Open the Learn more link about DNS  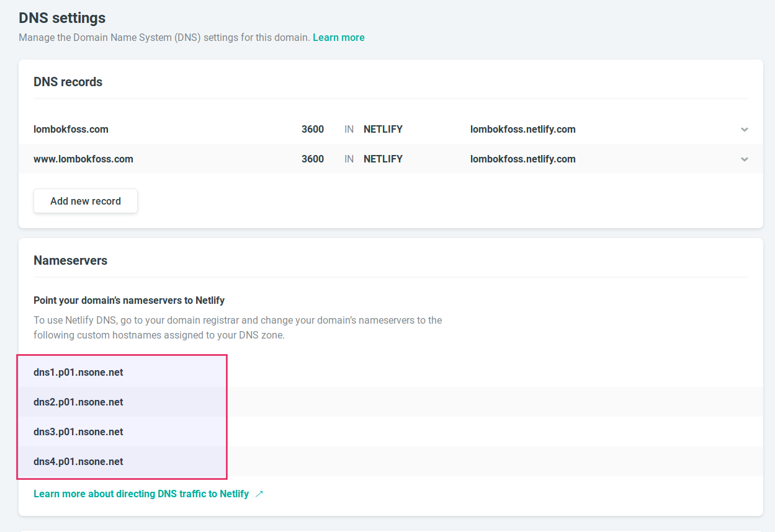[x=338, y=37]
